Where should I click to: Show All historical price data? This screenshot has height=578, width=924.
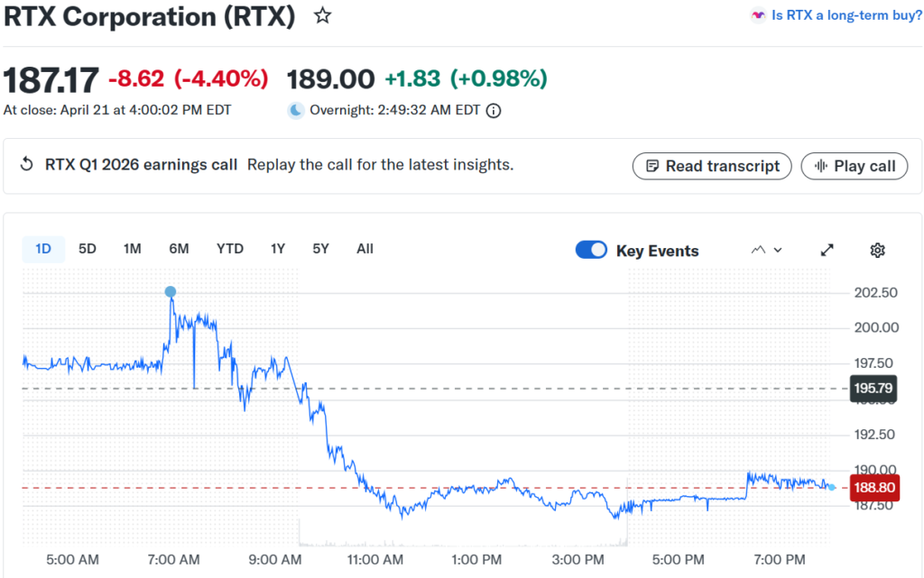pyautogui.click(x=365, y=249)
